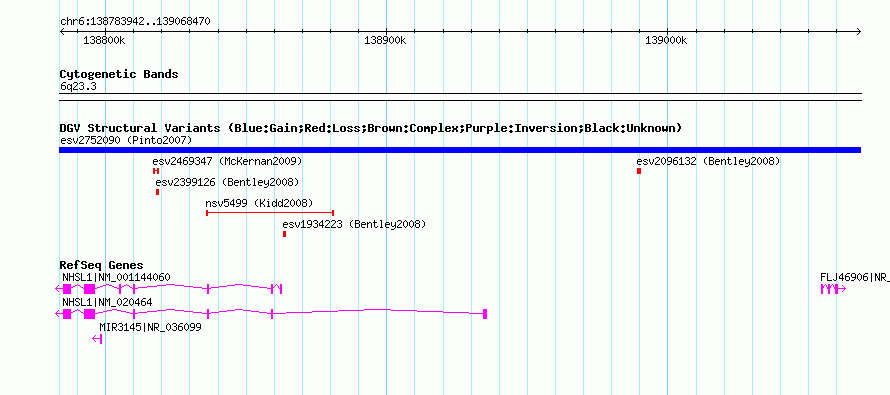Screen dimensions: 890x395
Task: Open the esv1934223 (Bentley2008) variant label
Action: tap(354, 225)
